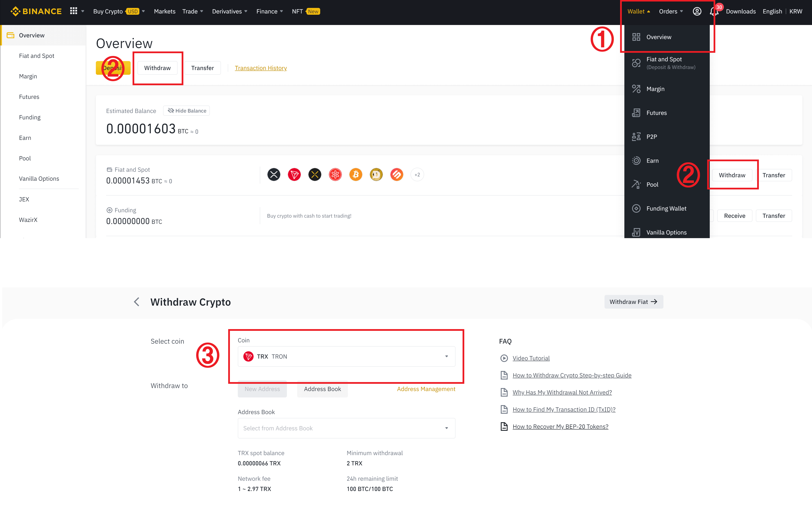Click the +2 more coins badge
812x510 pixels.
pyautogui.click(x=417, y=174)
